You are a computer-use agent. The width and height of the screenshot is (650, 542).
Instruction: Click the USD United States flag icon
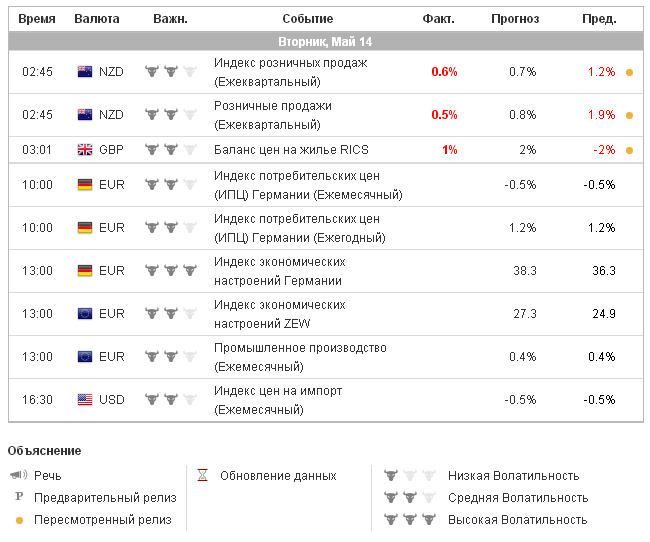coord(85,400)
